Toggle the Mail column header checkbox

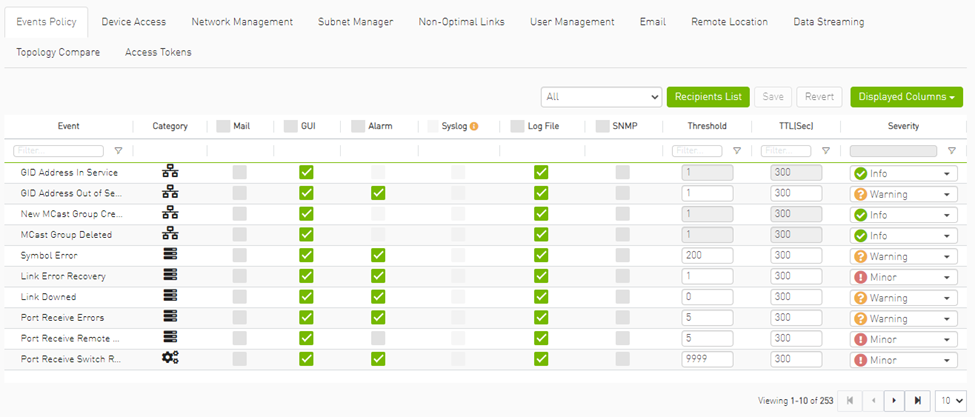(x=225, y=127)
